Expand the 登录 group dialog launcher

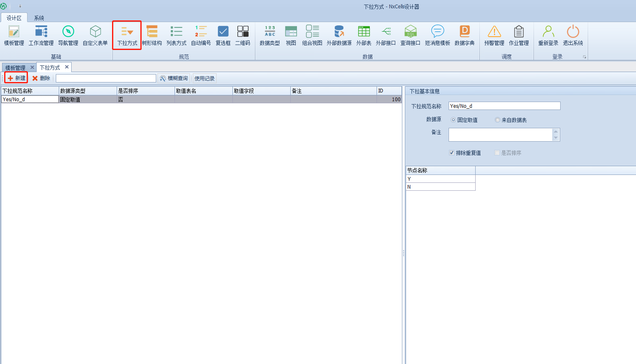coord(584,57)
